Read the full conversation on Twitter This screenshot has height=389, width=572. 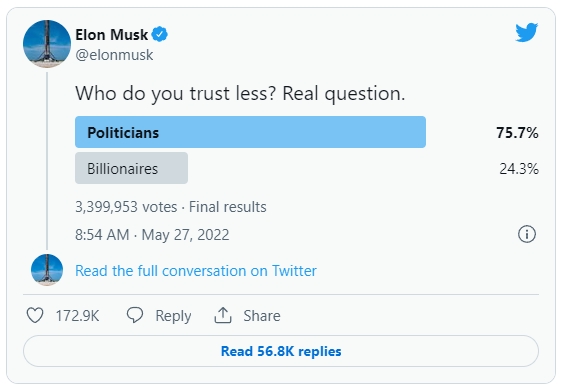coord(196,271)
